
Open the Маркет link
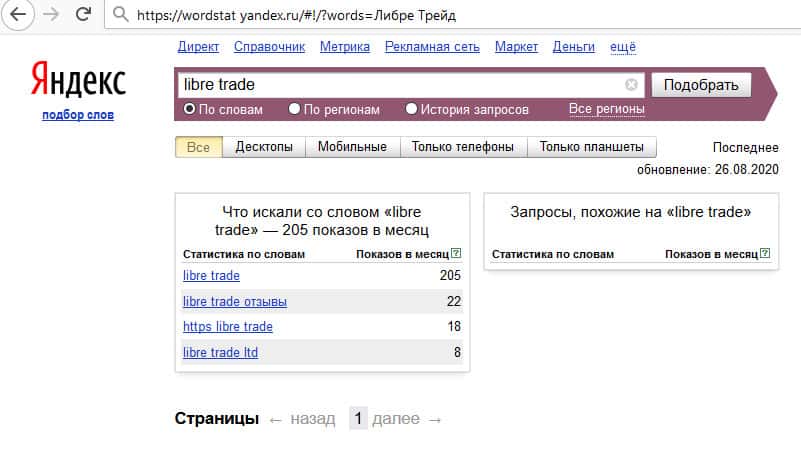tap(516, 47)
